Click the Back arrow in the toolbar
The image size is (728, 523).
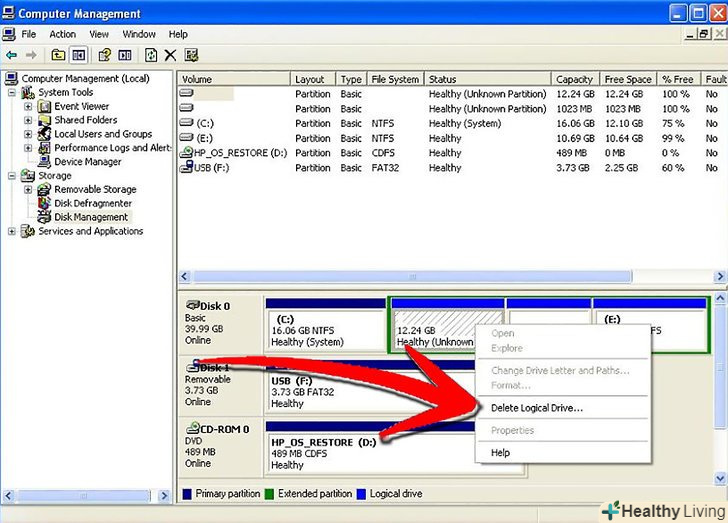point(11,56)
